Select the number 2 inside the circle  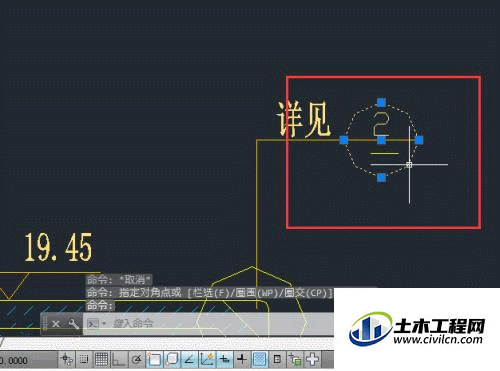381,124
